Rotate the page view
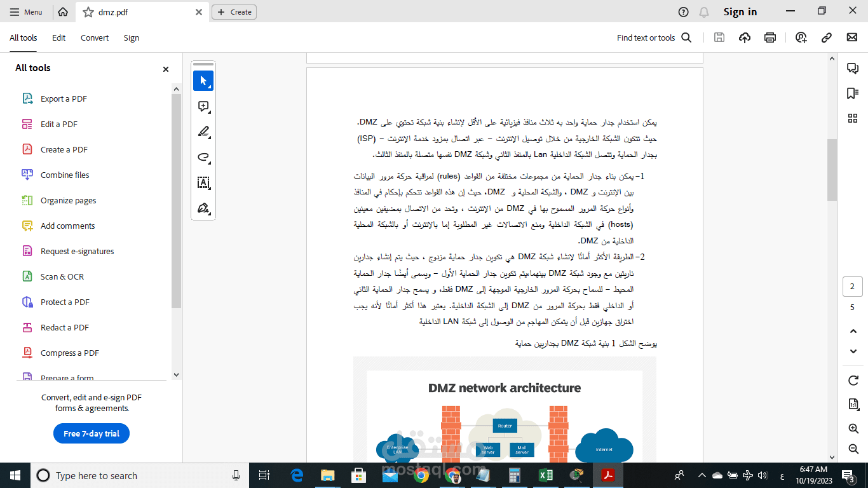868x488 pixels. pos(853,381)
